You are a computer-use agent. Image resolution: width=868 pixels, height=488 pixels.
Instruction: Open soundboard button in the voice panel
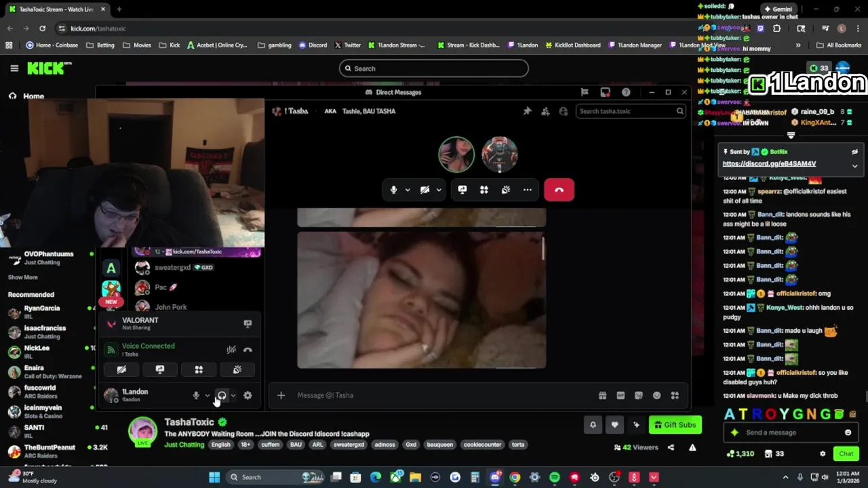click(x=237, y=369)
